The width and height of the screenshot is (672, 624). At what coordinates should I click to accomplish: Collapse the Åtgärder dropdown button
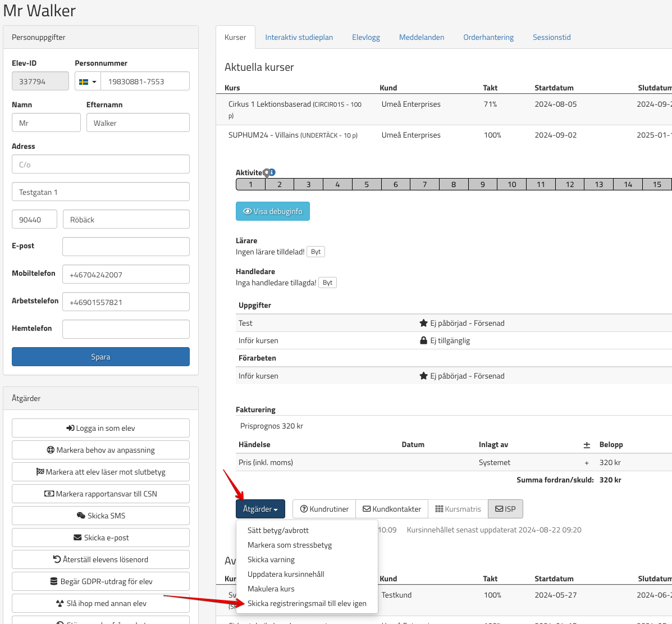coord(260,509)
